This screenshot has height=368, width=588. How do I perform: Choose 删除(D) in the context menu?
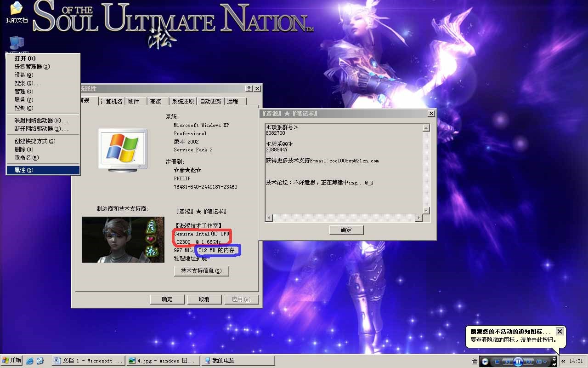43,149
